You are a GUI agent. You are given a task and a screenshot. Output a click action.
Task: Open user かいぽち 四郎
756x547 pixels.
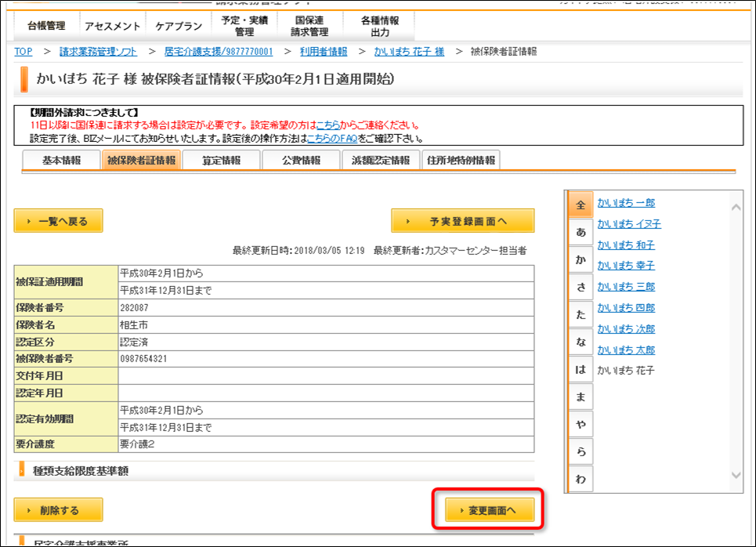[x=626, y=308]
